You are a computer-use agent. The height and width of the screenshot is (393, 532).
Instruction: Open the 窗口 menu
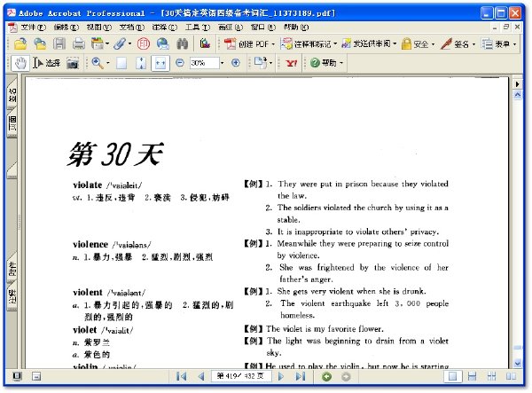(x=263, y=28)
